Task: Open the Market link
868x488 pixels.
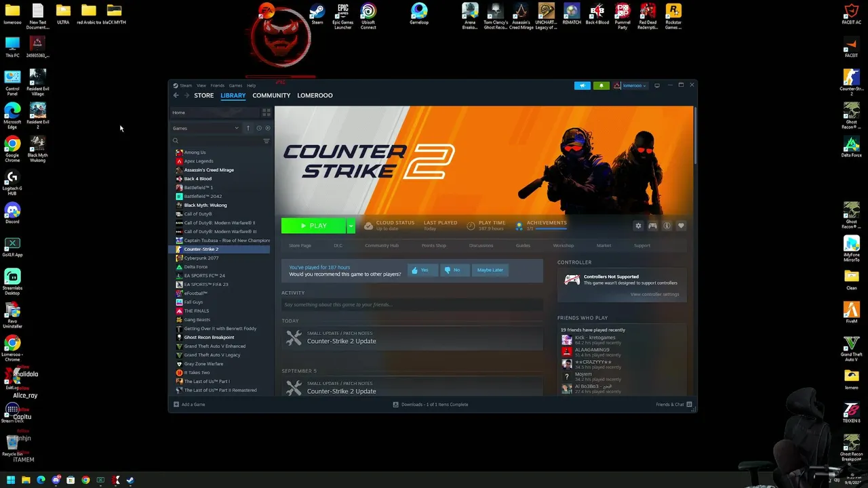Action: pyautogui.click(x=604, y=245)
